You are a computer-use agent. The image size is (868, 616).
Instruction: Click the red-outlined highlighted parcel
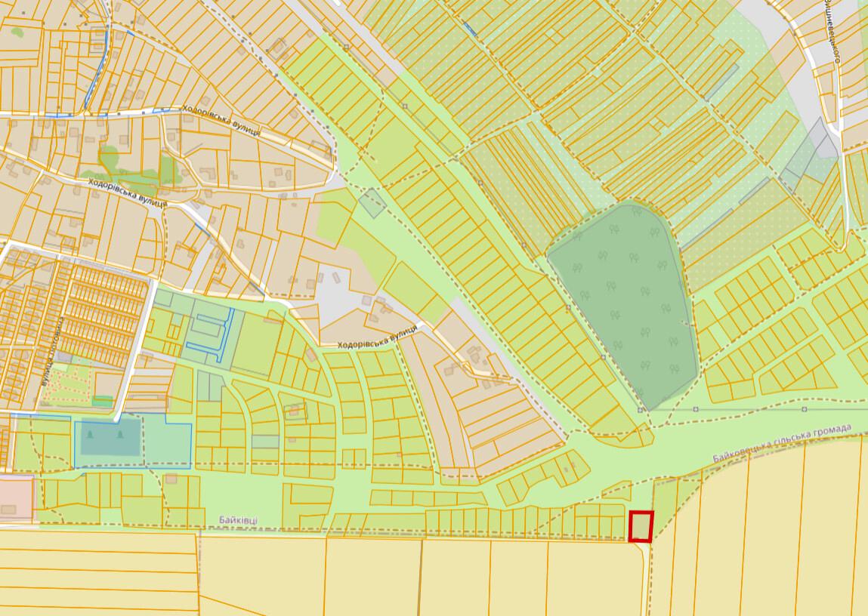pos(641,526)
